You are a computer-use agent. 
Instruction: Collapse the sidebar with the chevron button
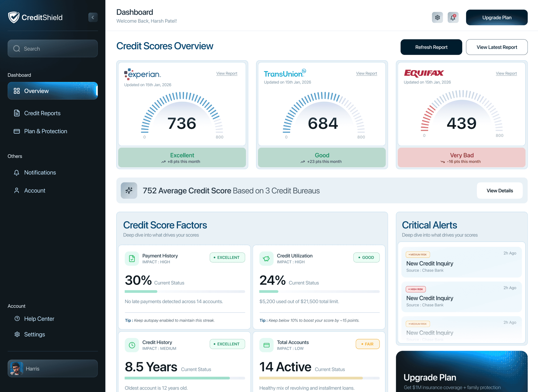point(93,17)
